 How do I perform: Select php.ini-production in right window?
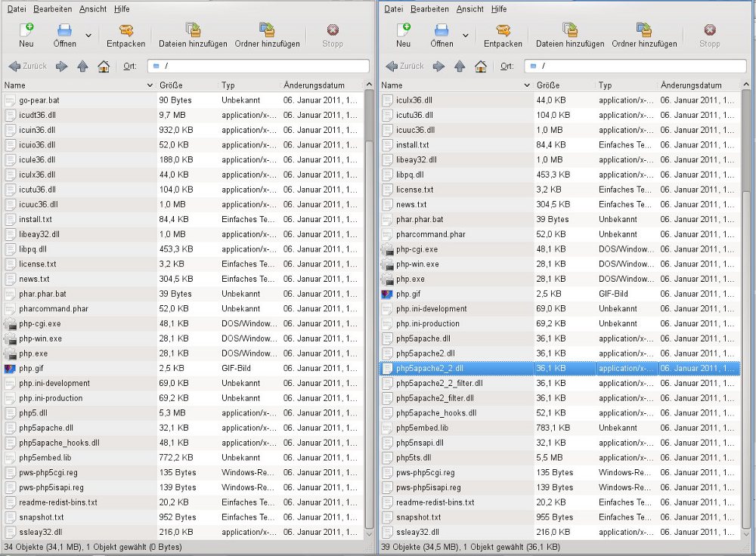coord(560,324)
